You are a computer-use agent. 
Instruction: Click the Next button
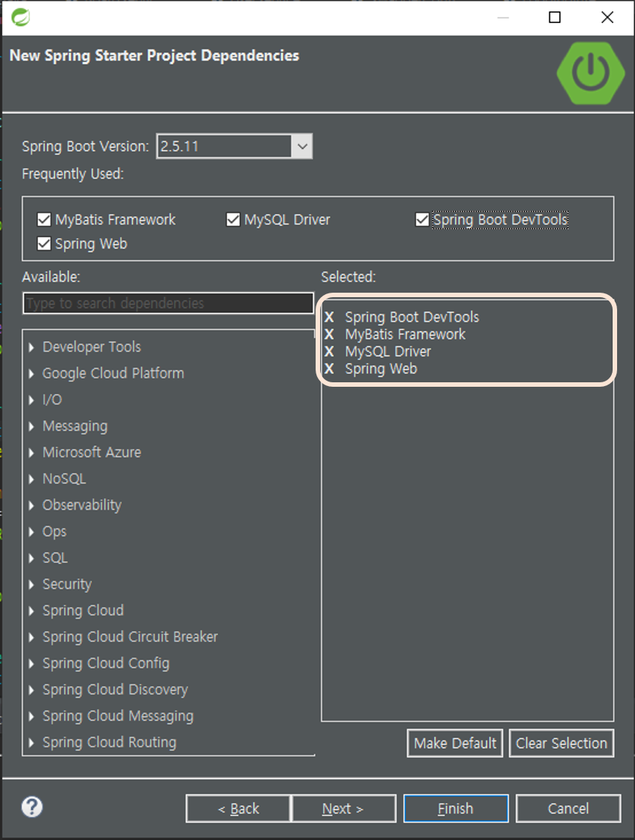tap(343, 808)
